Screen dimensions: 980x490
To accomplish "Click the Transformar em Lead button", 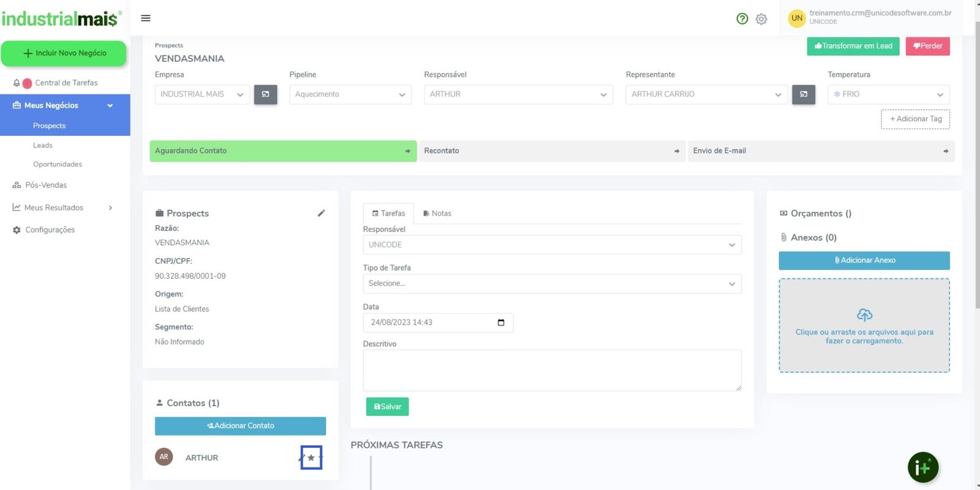I will [x=853, y=46].
